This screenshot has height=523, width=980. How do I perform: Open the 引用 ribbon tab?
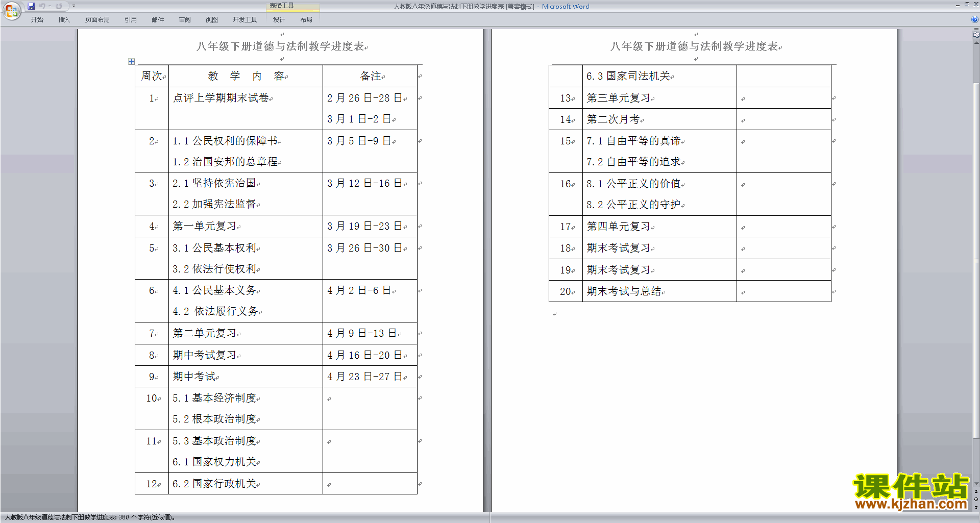tap(131, 19)
